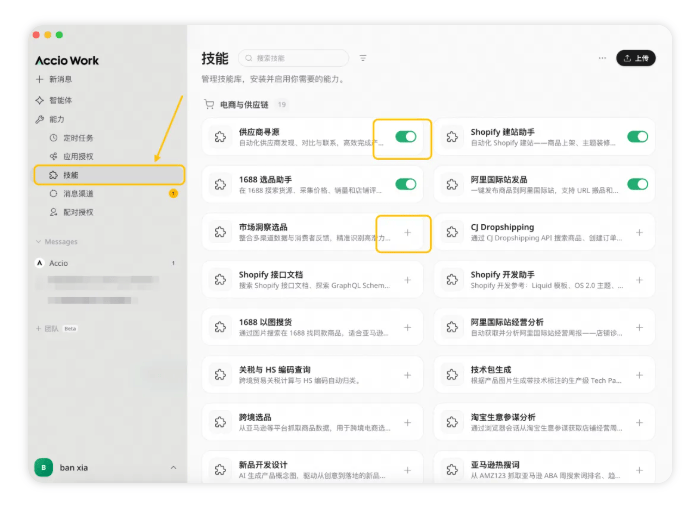696x512 pixels.
Task: Install Shopify 开发助手 with plus icon
Action: (x=639, y=280)
